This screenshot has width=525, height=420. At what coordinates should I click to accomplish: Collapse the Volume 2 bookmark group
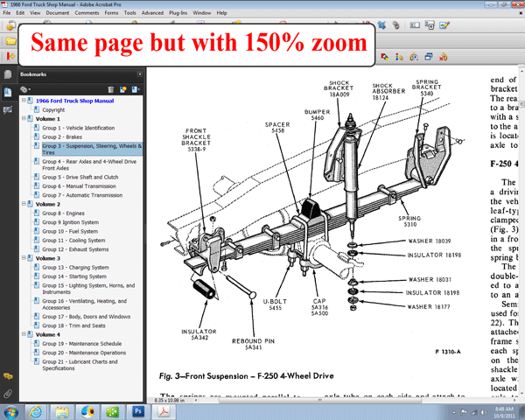pos(24,204)
